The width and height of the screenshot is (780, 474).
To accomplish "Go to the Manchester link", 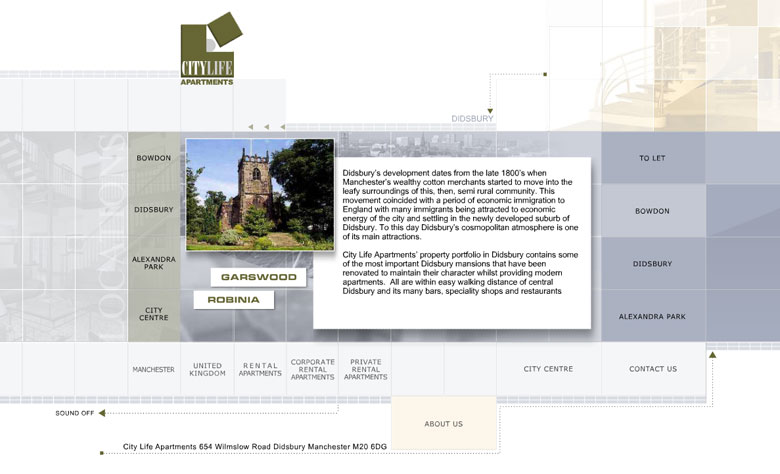I will coord(154,370).
